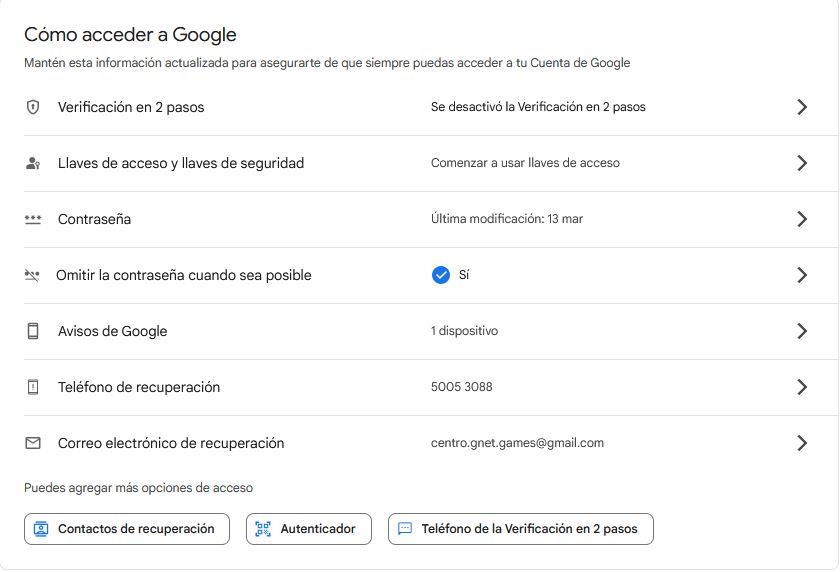Click the phone icon beside Avisos de Google
The image size is (840, 572).
[33, 331]
